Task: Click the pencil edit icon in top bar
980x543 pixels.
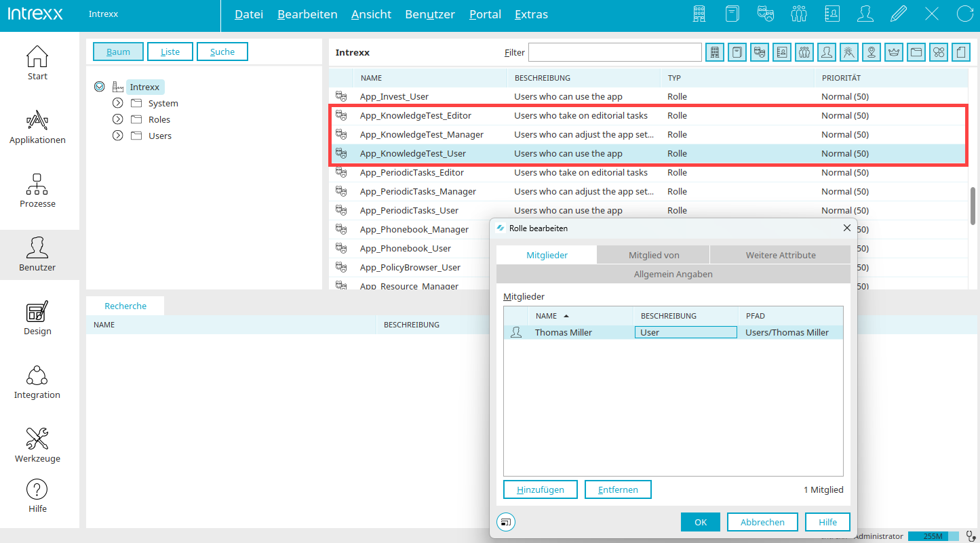Action: pyautogui.click(x=899, y=14)
